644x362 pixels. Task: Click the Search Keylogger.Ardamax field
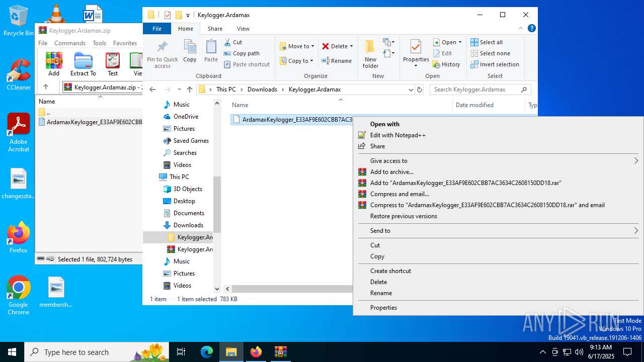click(480, 89)
